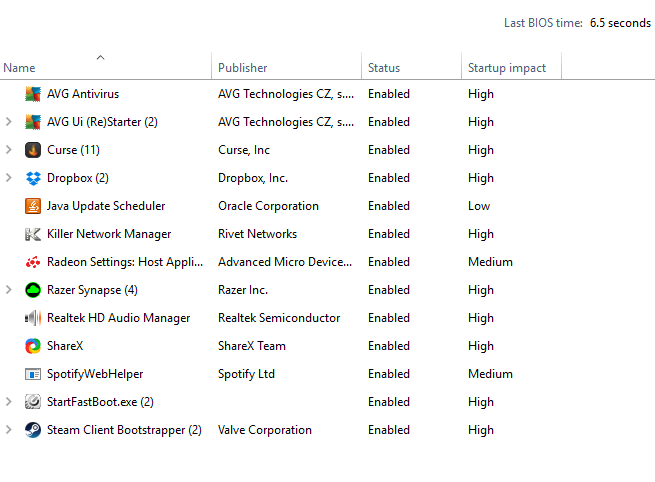Expand the Dropbox (2) group
655x482 pixels.
pyautogui.click(x=8, y=178)
